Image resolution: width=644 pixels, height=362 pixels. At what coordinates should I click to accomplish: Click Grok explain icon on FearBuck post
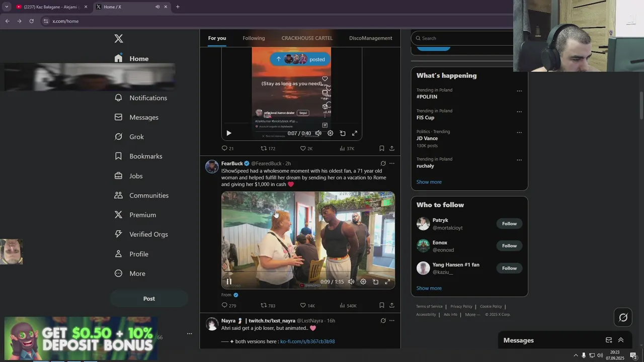pyautogui.click(x=383, y=163)
